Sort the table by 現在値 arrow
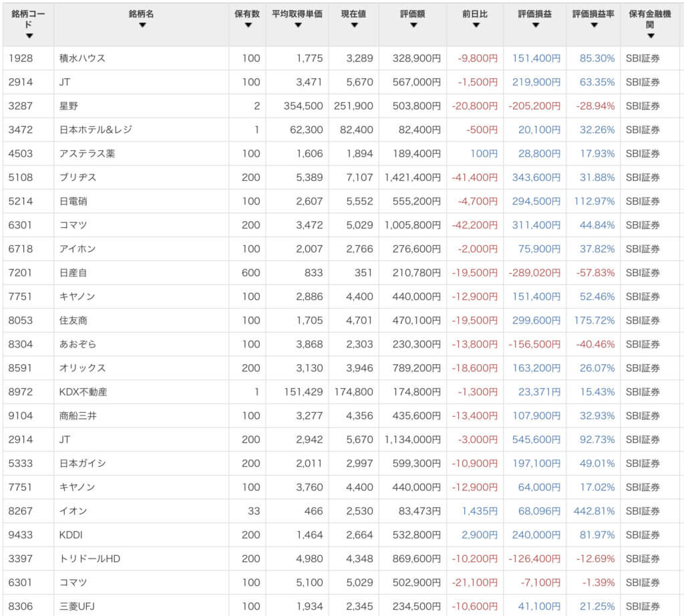The image size is (684, 616). 354,25
